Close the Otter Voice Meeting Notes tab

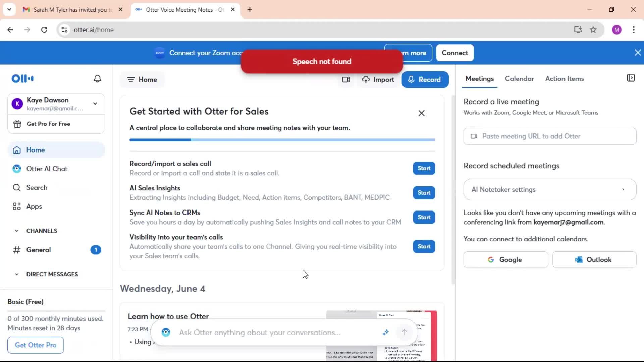point(233,10)
